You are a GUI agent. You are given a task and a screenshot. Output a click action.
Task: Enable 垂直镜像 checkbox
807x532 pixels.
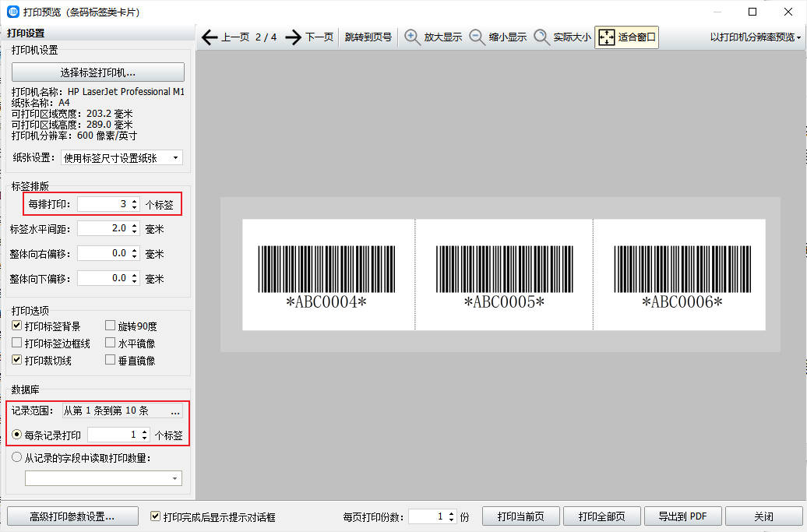pos(110,360)
